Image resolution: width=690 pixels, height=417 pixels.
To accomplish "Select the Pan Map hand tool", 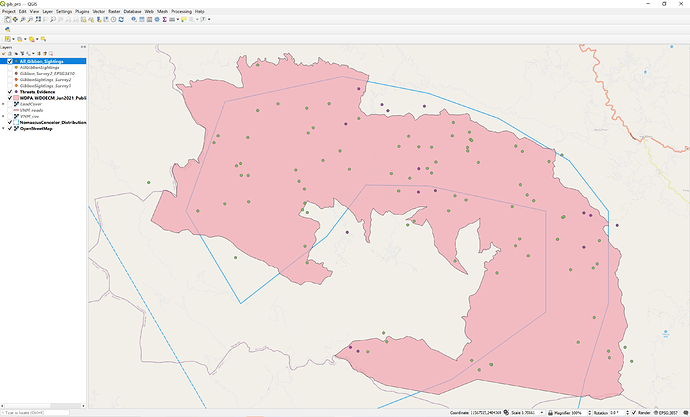I will [7, 19].
